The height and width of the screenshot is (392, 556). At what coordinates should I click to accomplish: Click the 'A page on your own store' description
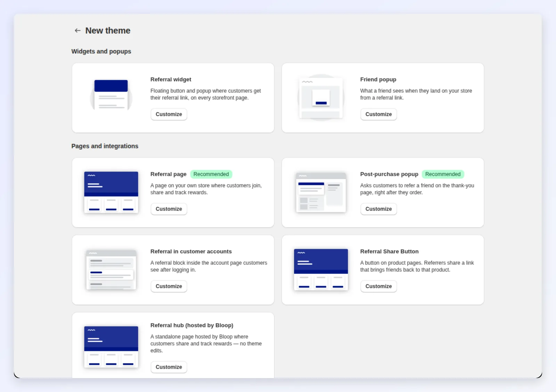(x=206, y=189)
